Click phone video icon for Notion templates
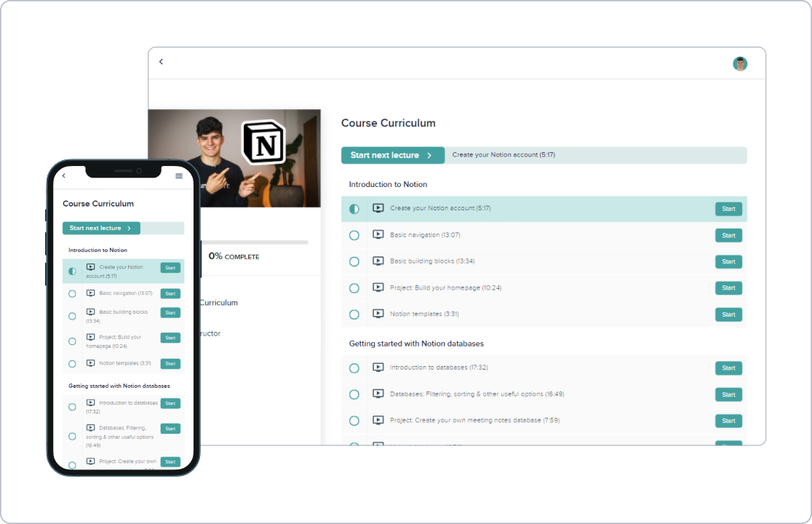Screen dimensions: 812x524 point(91,363)
